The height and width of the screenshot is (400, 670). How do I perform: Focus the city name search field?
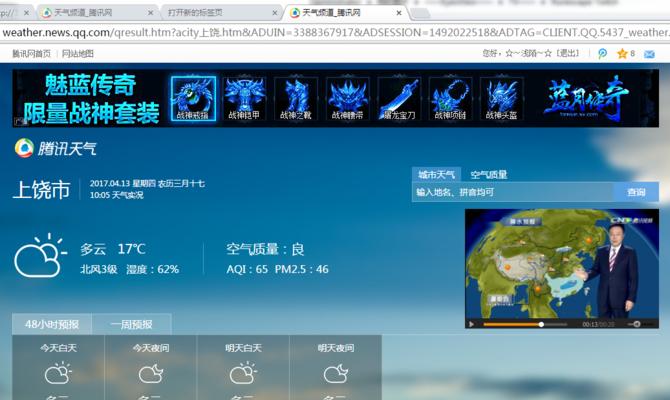pyautogui.click(x=513, y=192)
